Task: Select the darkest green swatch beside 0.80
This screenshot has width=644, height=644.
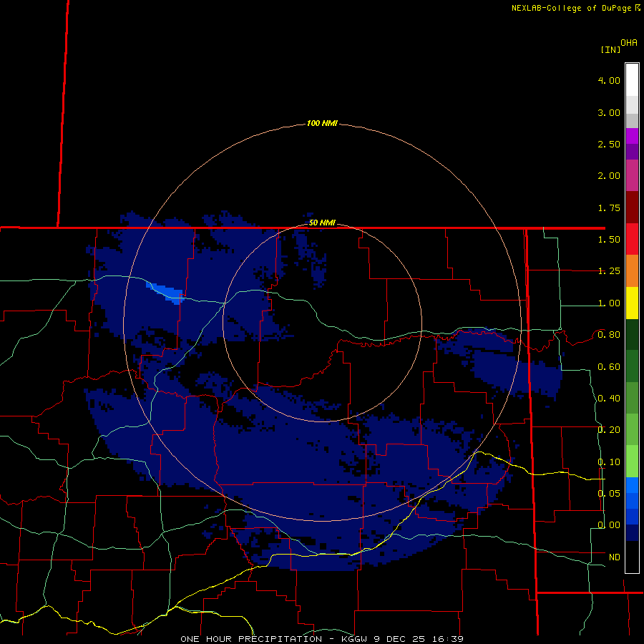Action: tap(632, 335)
